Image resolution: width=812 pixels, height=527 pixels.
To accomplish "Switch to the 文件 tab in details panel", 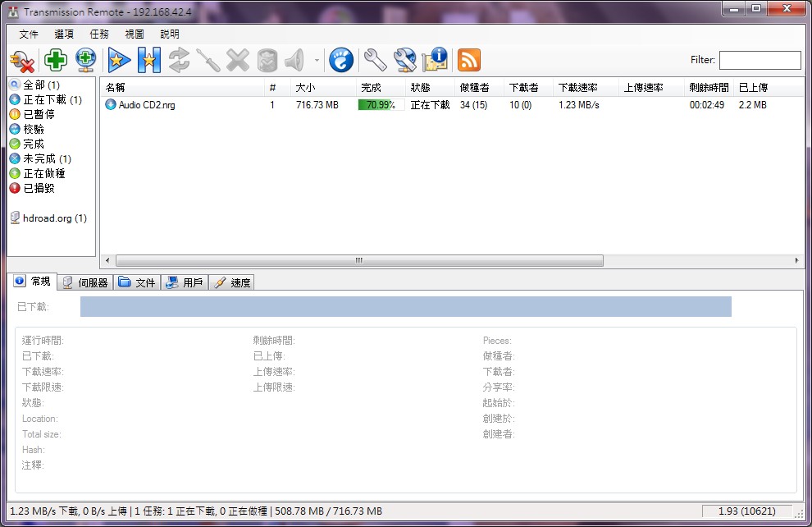I will tap(137, 282).
